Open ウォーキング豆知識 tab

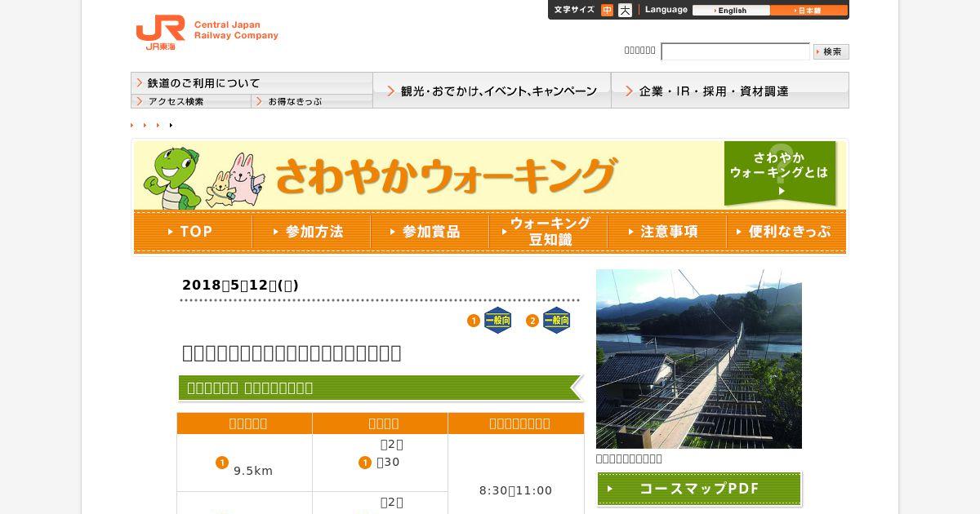548,232
